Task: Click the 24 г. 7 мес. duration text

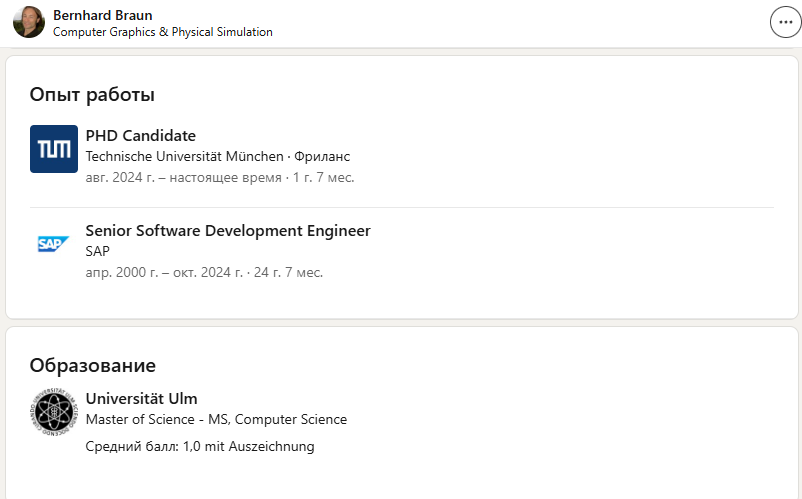Action: click(288, 272)
